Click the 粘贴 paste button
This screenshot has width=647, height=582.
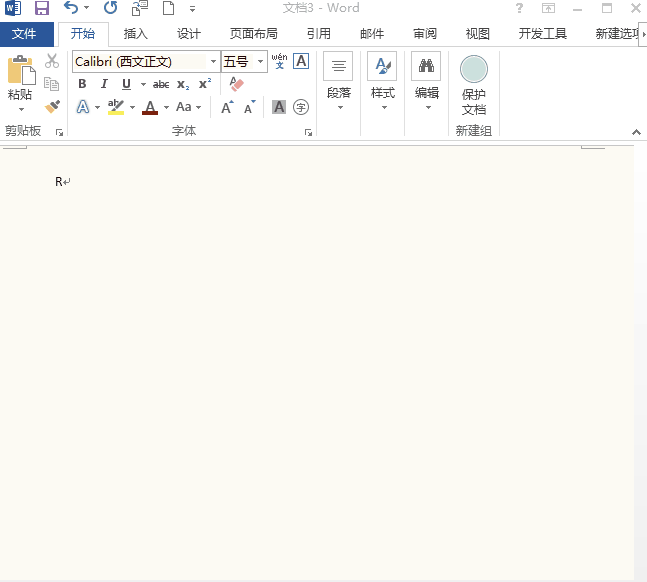click(20, 78)
